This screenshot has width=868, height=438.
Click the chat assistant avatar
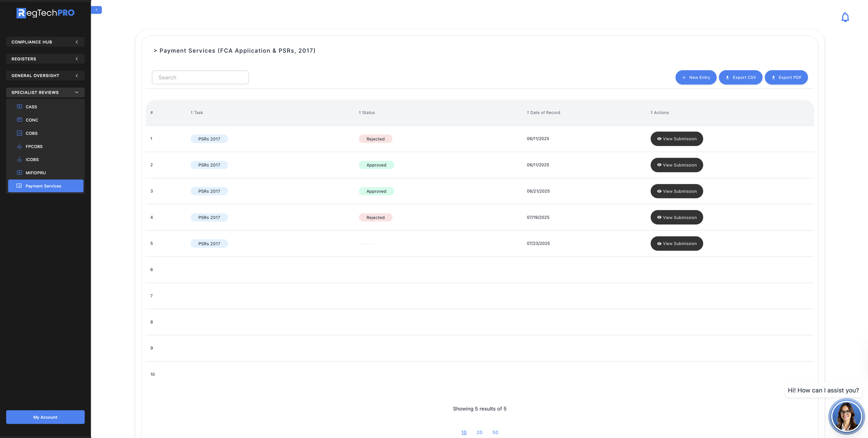(x=846, y=416)
